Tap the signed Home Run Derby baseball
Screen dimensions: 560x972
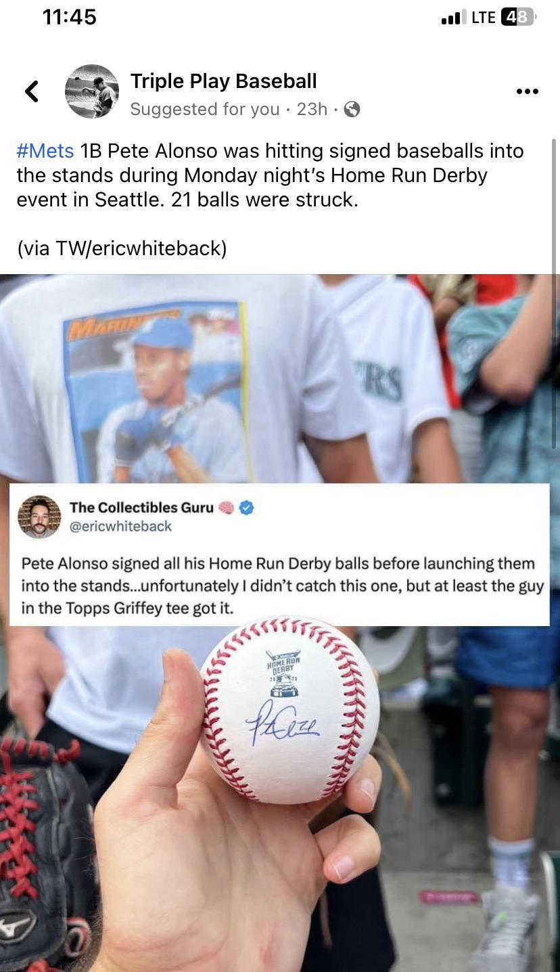click(290, 711)
